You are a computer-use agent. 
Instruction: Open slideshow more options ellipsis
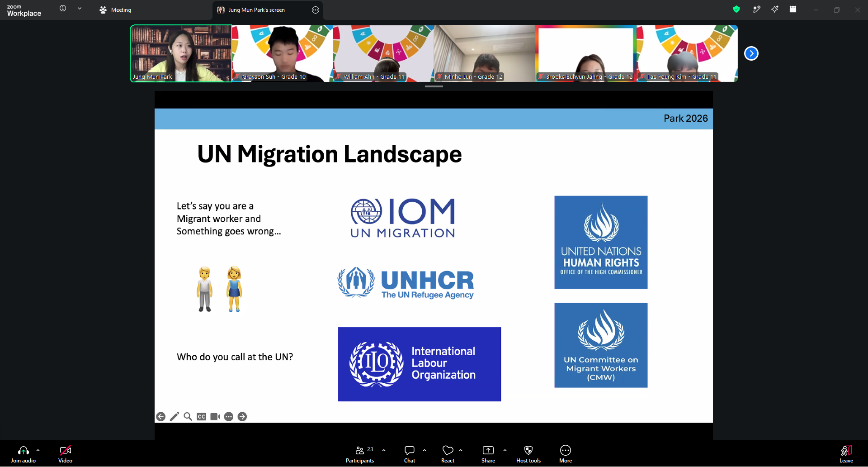(x=229, y=417)
